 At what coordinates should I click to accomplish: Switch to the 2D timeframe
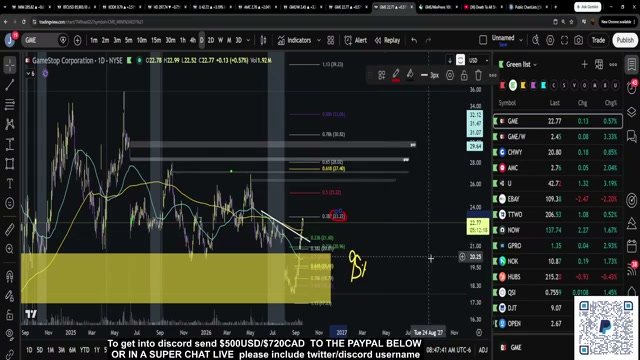(211, 40)
